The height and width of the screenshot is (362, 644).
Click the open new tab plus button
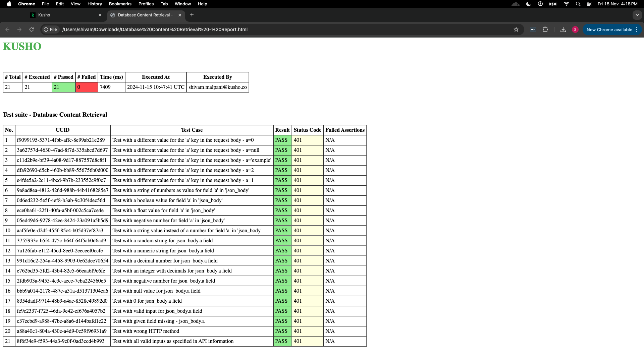pyautogui.click(x=192, y=15)
